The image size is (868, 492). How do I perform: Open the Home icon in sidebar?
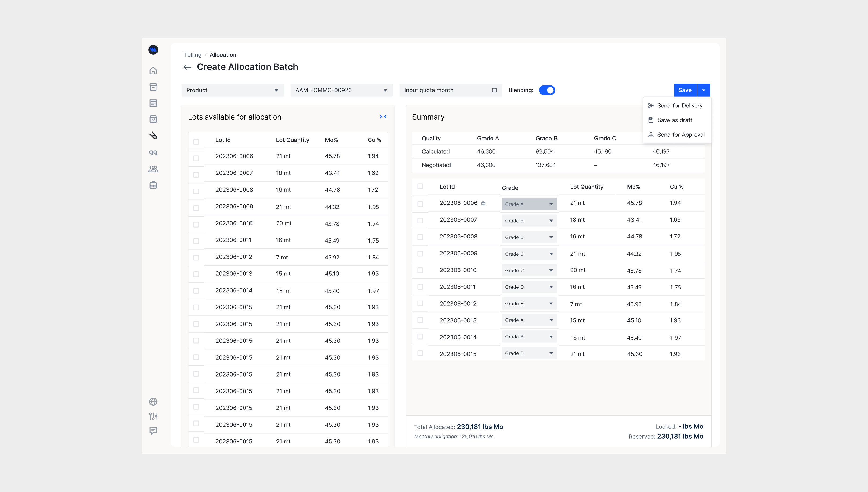click(x=154, y=71)
